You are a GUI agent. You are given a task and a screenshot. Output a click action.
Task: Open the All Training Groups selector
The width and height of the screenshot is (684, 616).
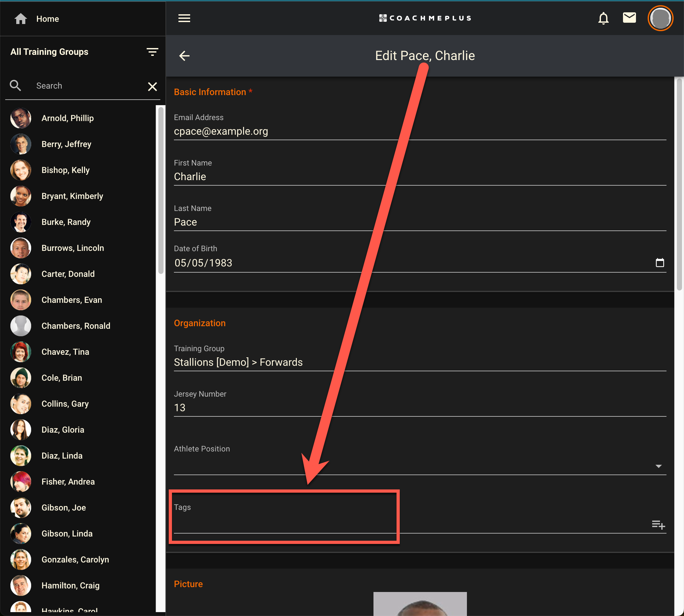coord(49,52)
